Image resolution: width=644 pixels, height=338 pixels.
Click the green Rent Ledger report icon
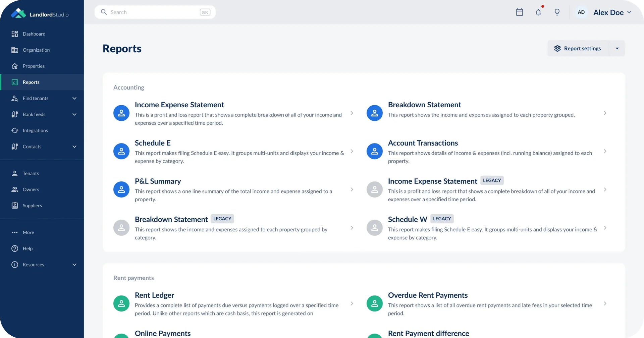pyautogui.click(x=121, y=303)
